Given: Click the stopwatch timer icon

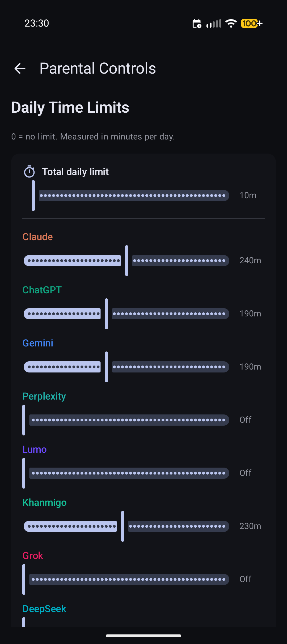Looking at the screenshot, I should 30,171.
